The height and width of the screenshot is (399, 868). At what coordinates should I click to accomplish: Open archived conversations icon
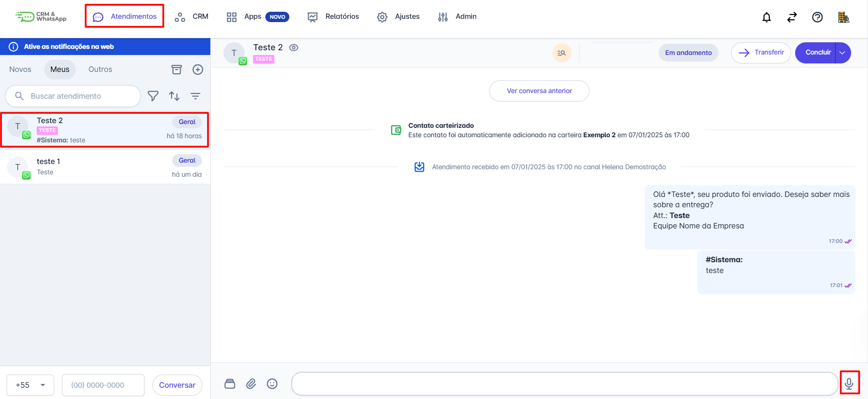click(x=176, y=70)
